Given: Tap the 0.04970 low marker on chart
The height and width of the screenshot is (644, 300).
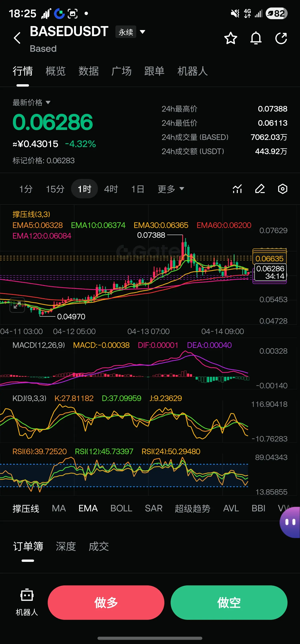Looking at the screenshot, I should (x=71, y=317).
